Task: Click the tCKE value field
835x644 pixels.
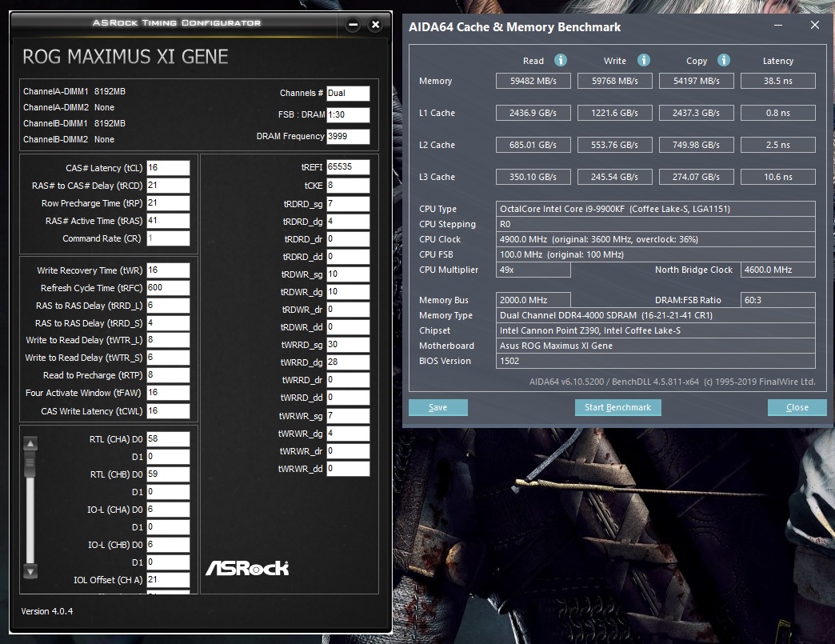Action: [x=348, y=186]
